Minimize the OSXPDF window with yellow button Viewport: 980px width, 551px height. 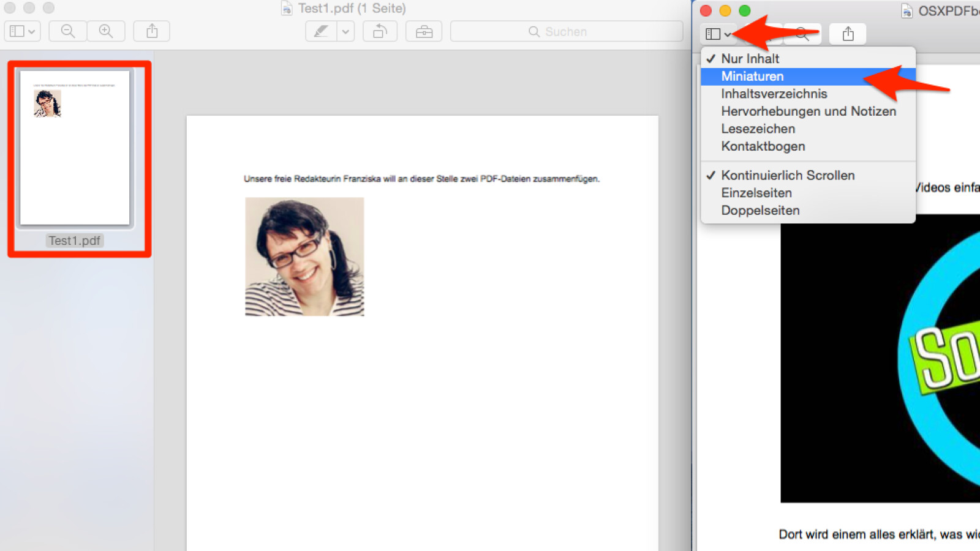point(725,10)
